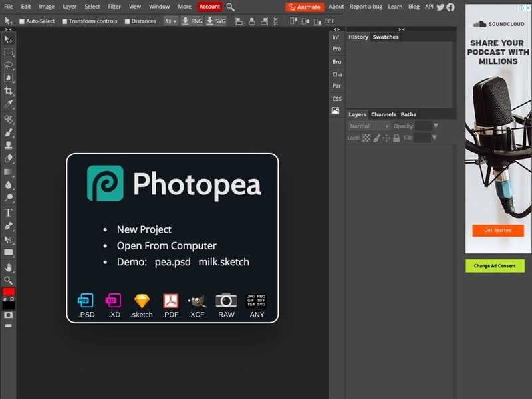The height and width of the screenshot is (399, 532).
Task: Align left edges in the options bar
Action: click(x=239, y=21)
